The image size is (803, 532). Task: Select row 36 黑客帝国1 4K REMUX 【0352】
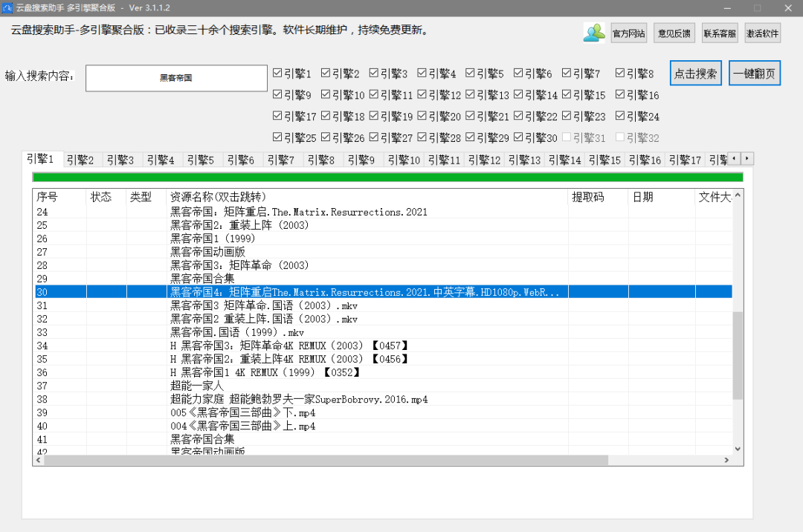383,372
